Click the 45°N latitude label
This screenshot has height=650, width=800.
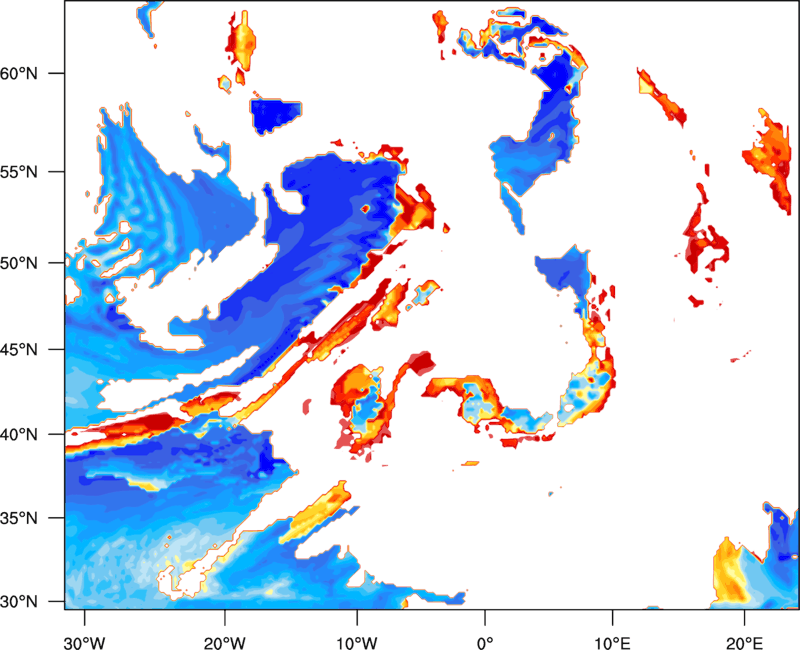[19, 349]
